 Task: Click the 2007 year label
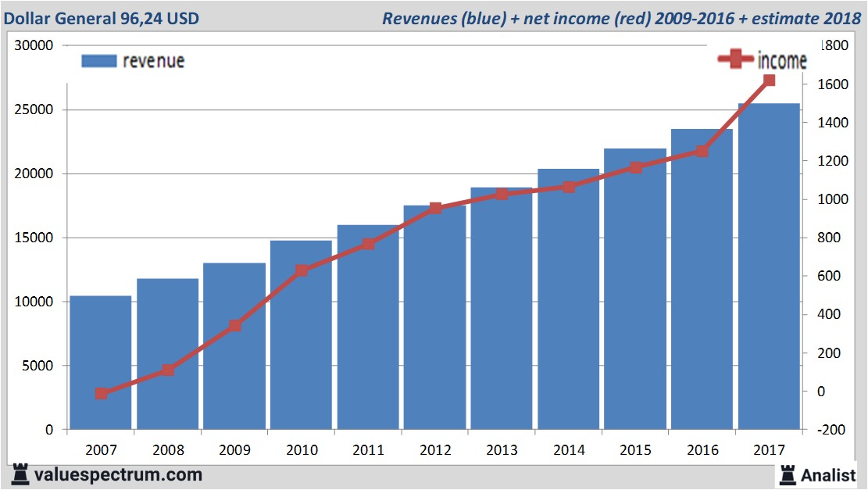(x=102, y=449)
